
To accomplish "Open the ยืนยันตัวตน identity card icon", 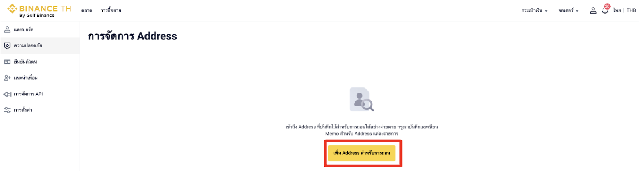I will (7, 62).
